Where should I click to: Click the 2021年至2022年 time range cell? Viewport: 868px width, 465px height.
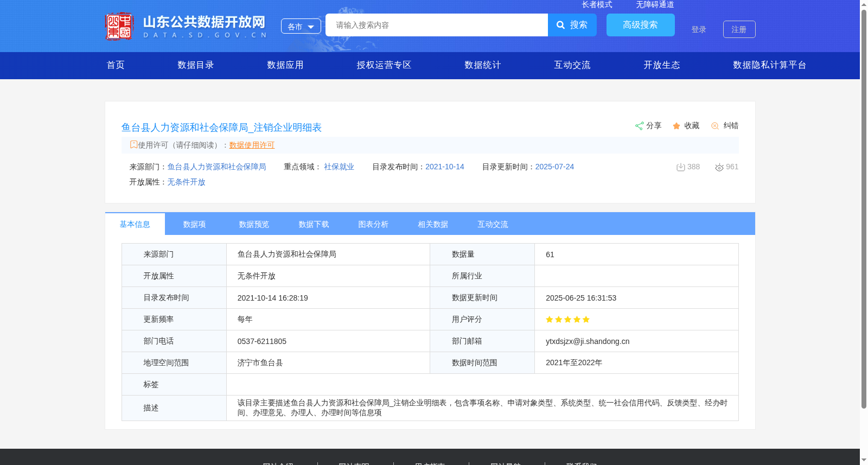coord(636,363)
